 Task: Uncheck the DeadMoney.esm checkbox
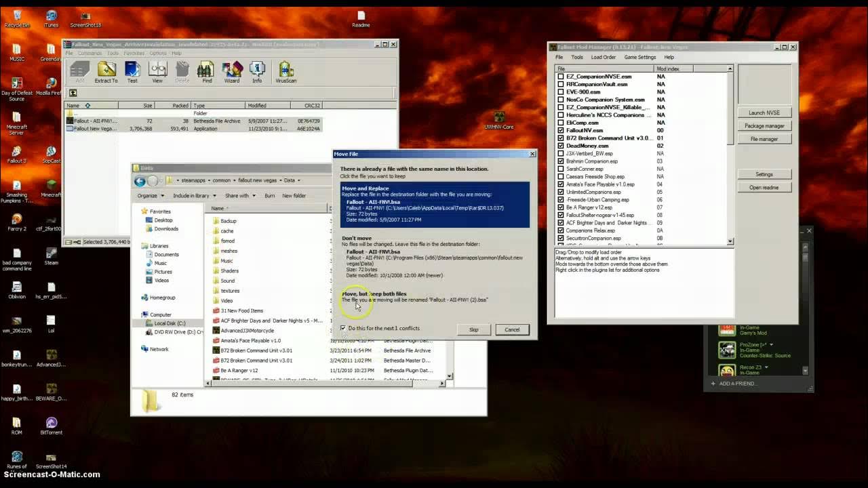pos(561,146)
